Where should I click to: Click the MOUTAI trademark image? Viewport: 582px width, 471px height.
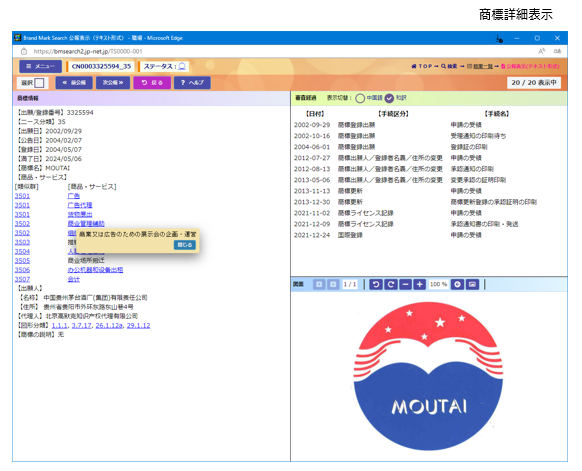(428, 376)
